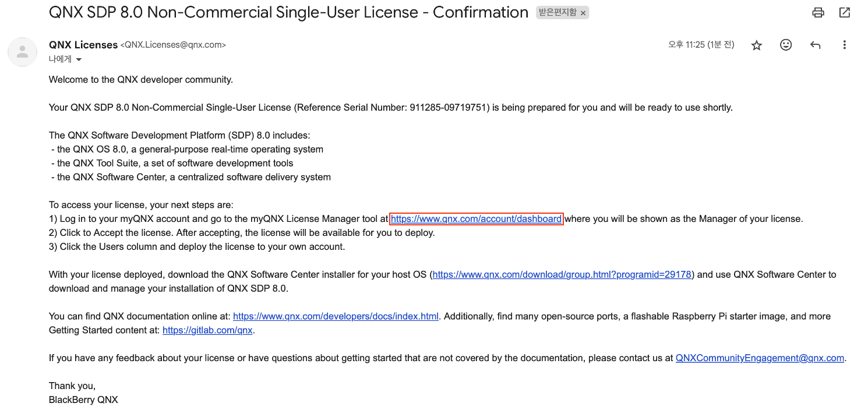Click the 'QNX Tool Suite' bullet line
Viewport: 868px width, 410px height.
172,163
